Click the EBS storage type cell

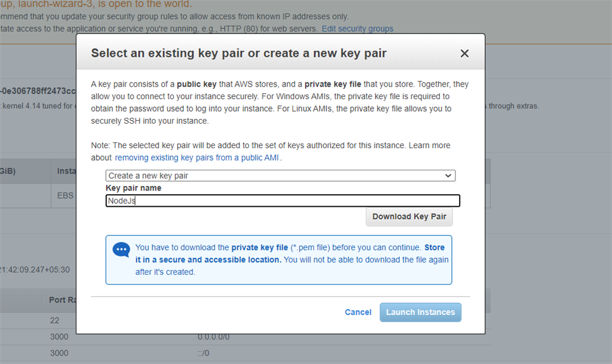[65, 195]
